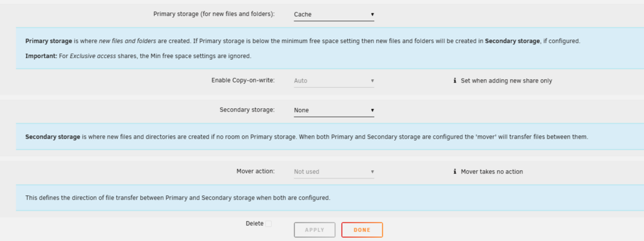Click info icon beside Mover takes no action

click(455, 171)
